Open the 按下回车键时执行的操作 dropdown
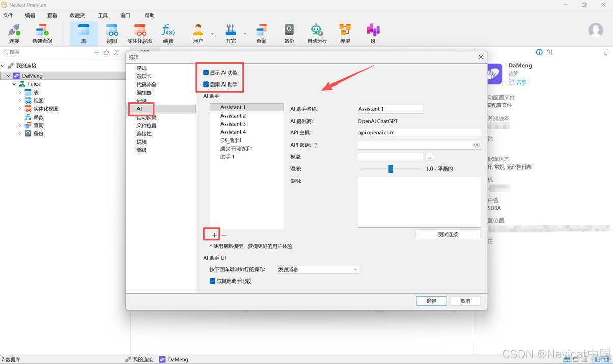613x364 pixels. pos(318,269)
